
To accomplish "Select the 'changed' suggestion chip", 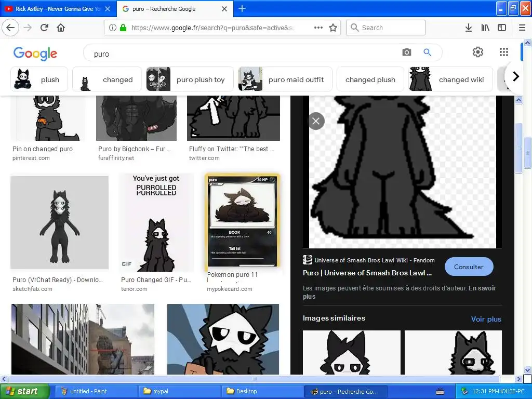I will point(107,79).
